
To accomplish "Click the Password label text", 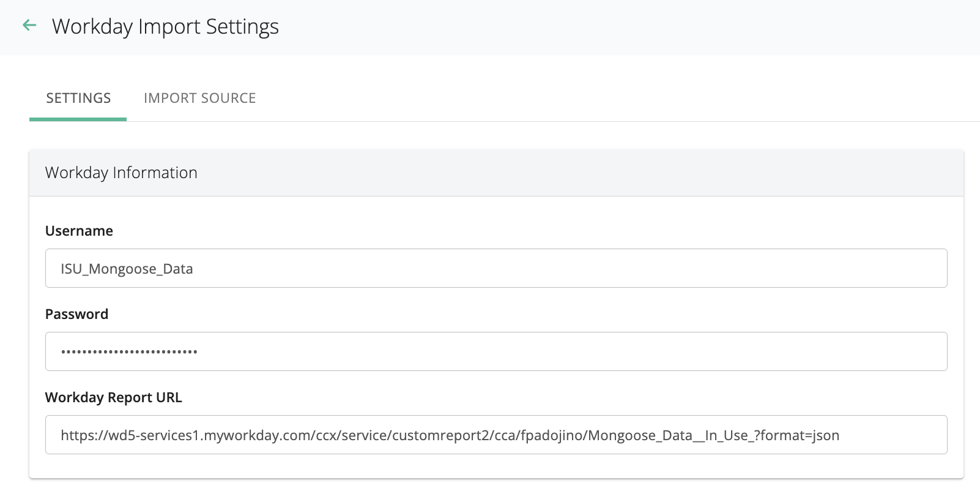I will click(x=76, y=314).
